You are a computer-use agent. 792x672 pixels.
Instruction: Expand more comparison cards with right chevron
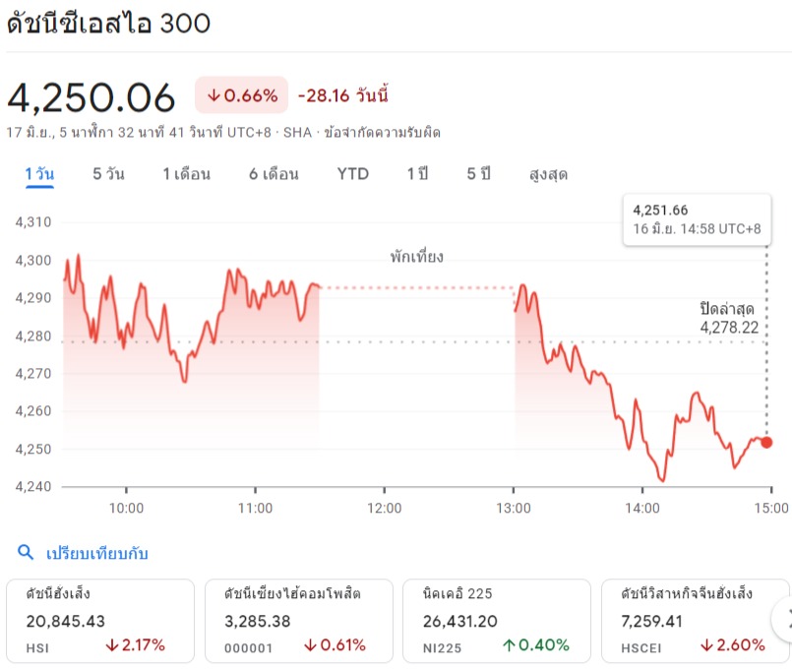[783, 620]
